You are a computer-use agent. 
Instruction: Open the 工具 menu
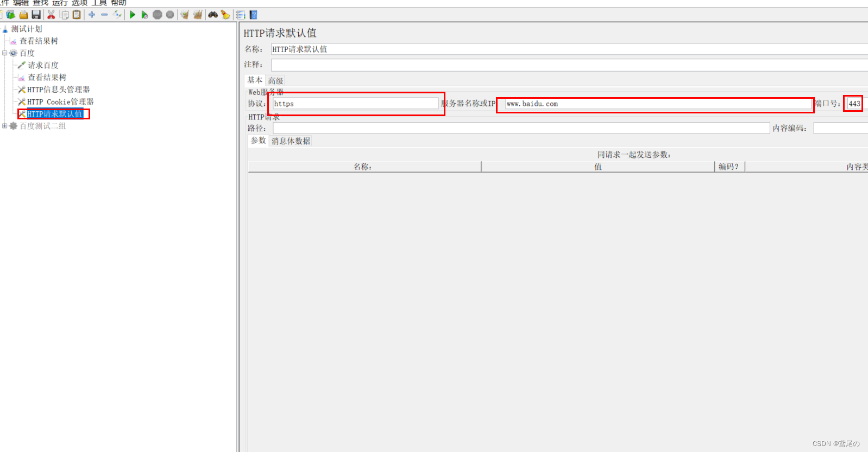click(99, 3)
